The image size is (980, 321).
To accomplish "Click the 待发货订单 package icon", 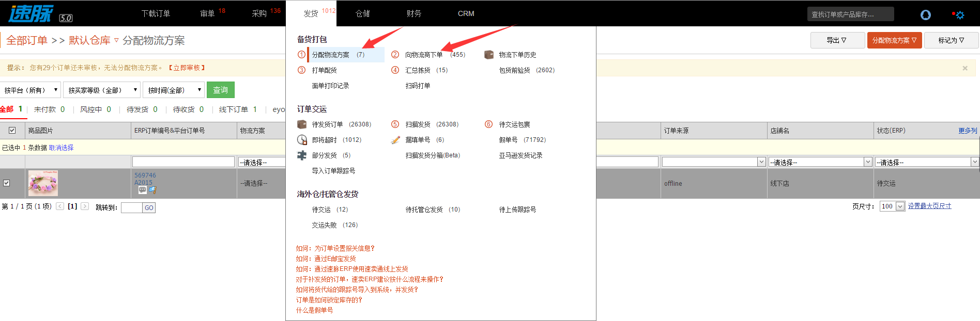I will point(302,124).
